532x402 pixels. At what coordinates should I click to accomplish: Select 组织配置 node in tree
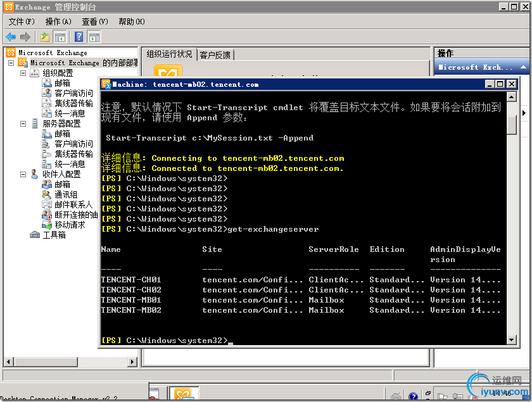(58, 73)
